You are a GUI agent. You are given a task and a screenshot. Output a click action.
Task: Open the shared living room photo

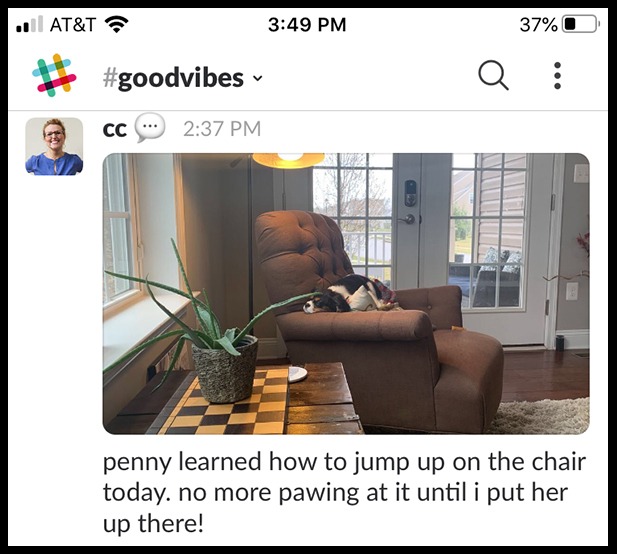(346, 294)
